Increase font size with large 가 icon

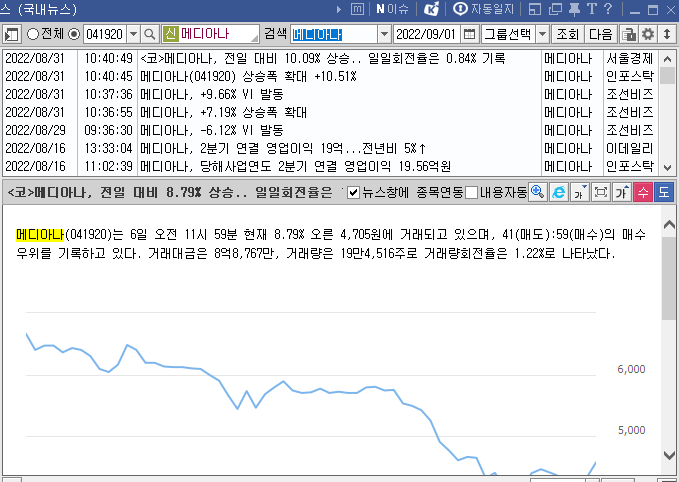click(622, 192)
